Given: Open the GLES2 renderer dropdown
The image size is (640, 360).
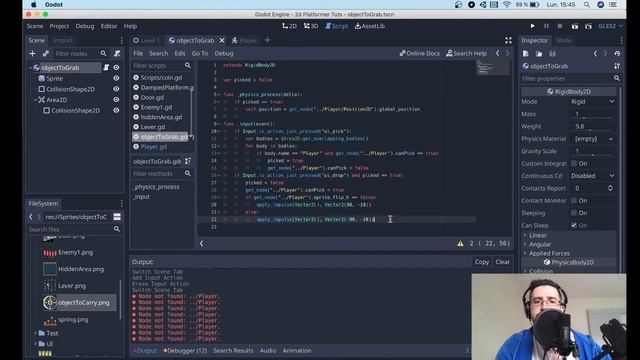Looking at the screenshot, I should [610, 26].
